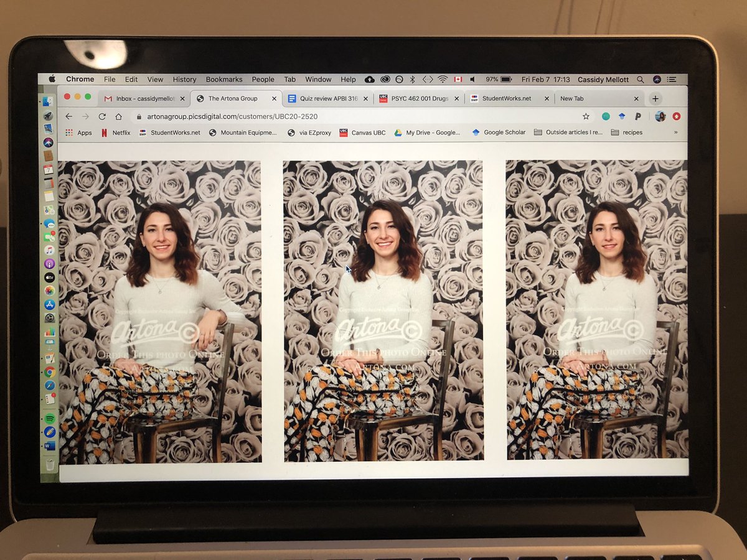Screen dimensions: 747x560
Task: Open the Chrome application menu
Action: [80, 79]
